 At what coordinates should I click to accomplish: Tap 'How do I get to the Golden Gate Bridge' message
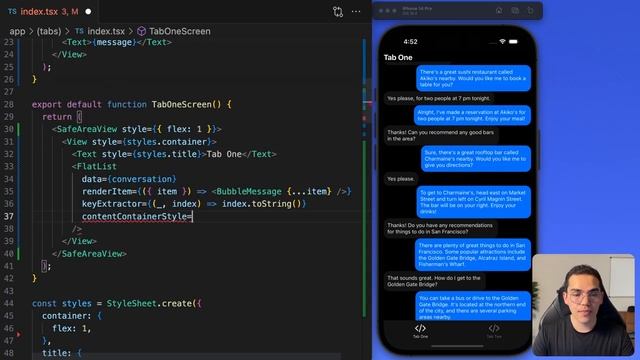tap(434, 281)
